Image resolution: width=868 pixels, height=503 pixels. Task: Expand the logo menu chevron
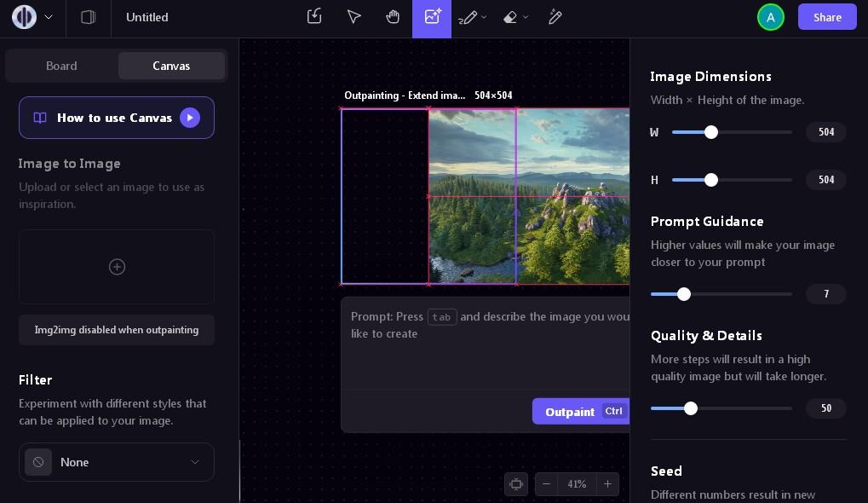click(49, 17)
